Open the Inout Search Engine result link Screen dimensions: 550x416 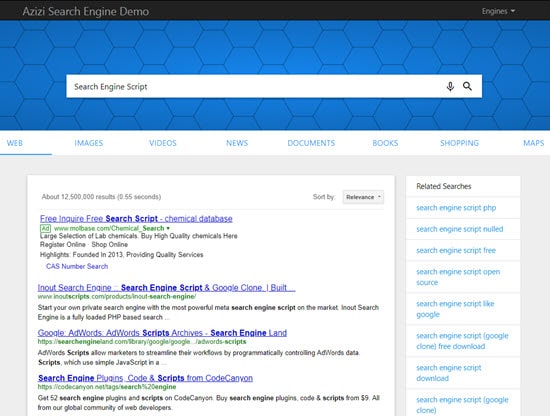[x=167, y=288]
